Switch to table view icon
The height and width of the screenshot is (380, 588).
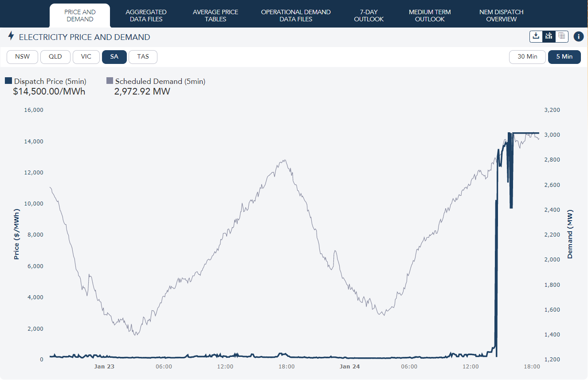(x=562, y=36)
